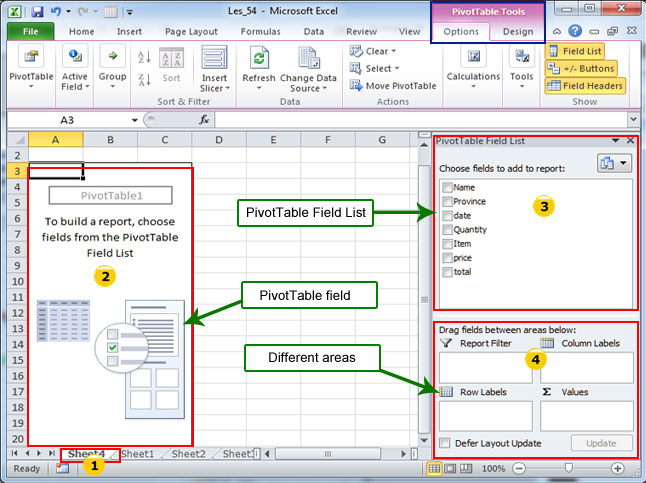The image size is (646, 483).
Task: Open the File backstage button
Action: point(29,31)
